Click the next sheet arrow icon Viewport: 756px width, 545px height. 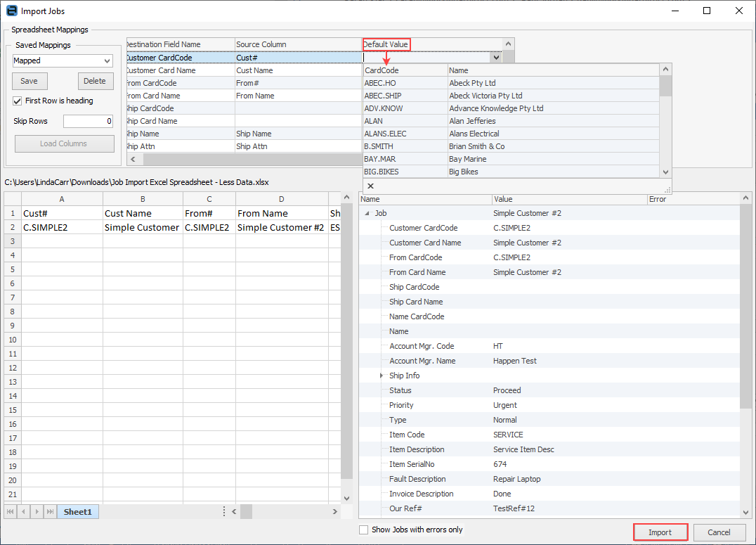click(37, 512)
